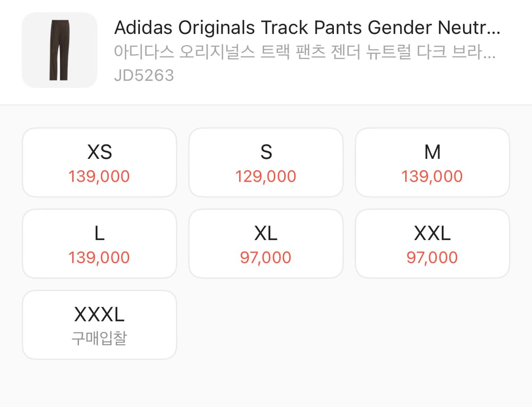This screenshot has width=532, height=407.
Task: Tap the 129,000 price label below S
Action: coord(266,176)
